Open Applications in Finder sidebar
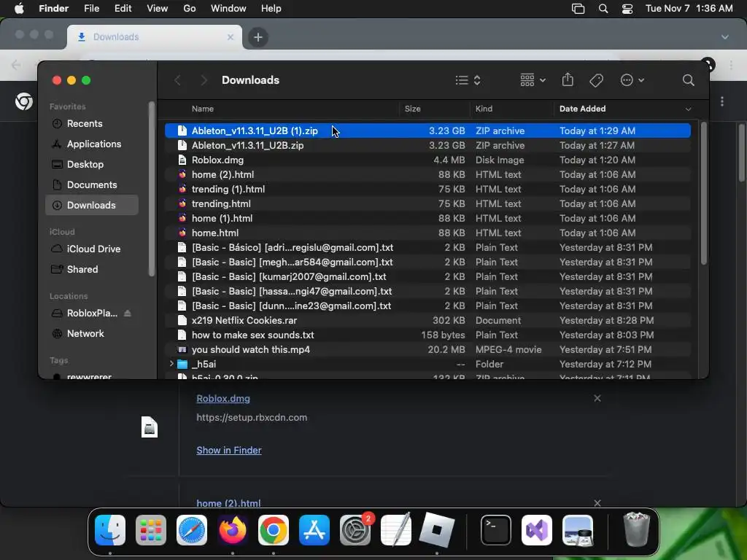 coord(94,144)
